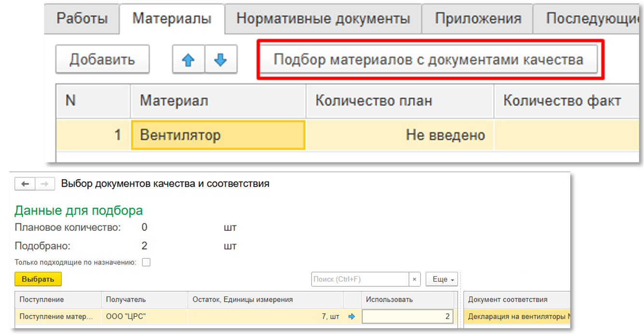Select the Вентилятор material cell
This screenshot has height=334, width=644.
[218, 135]
